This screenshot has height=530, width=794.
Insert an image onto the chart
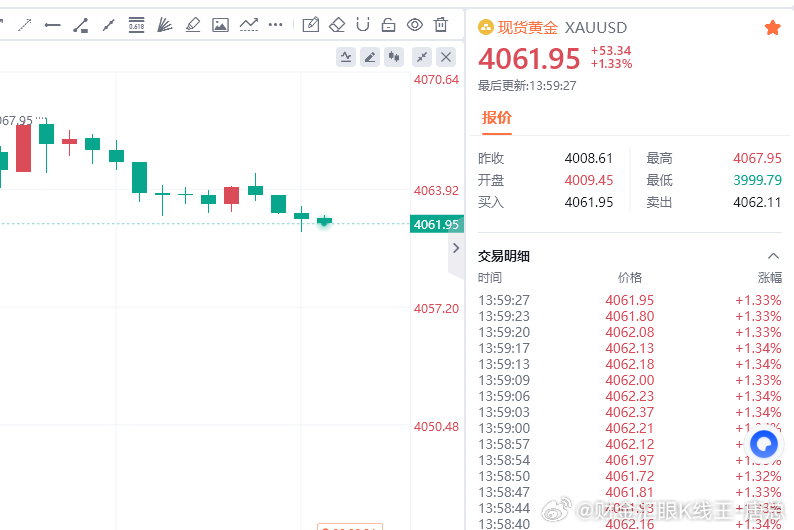click(220, 25)
